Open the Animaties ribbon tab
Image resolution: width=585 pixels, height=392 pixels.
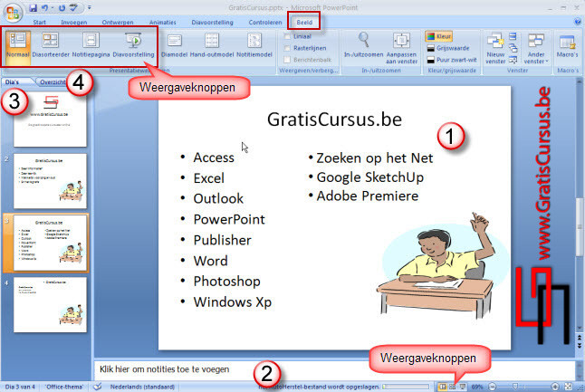tap(163, 23)
